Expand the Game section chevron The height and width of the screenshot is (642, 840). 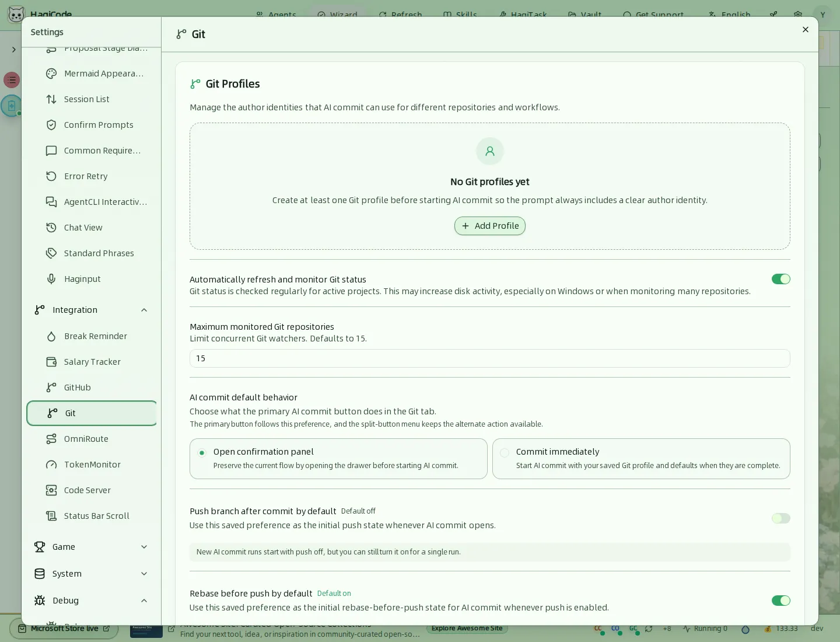pyautogui.click(x=144, y=547)
